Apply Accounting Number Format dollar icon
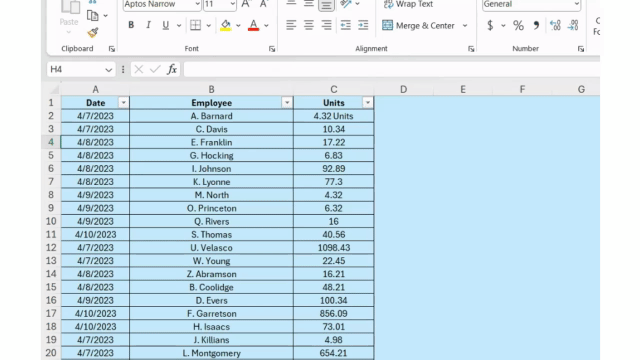Image resolution: width=640 pixels, height=360 pixels. click(x=490, y=25)
